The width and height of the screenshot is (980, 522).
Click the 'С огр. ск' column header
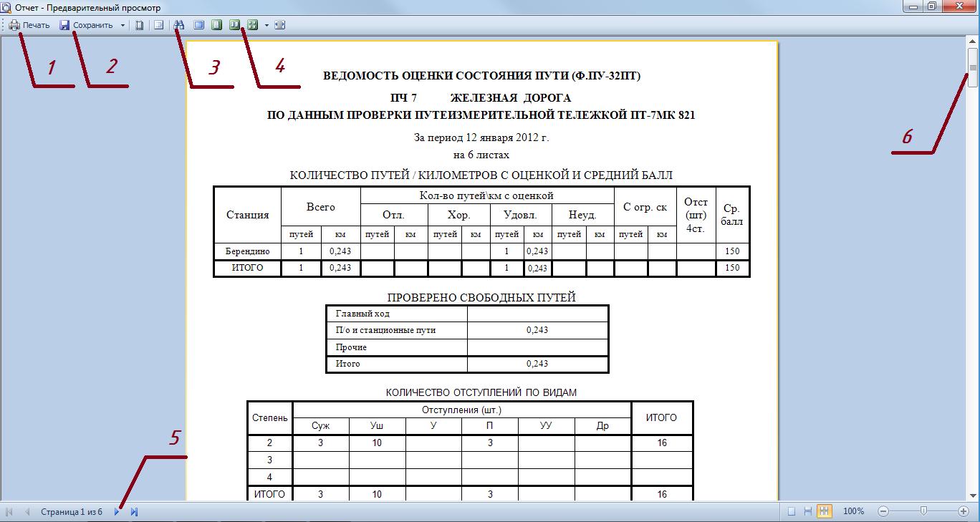[645, 207]
